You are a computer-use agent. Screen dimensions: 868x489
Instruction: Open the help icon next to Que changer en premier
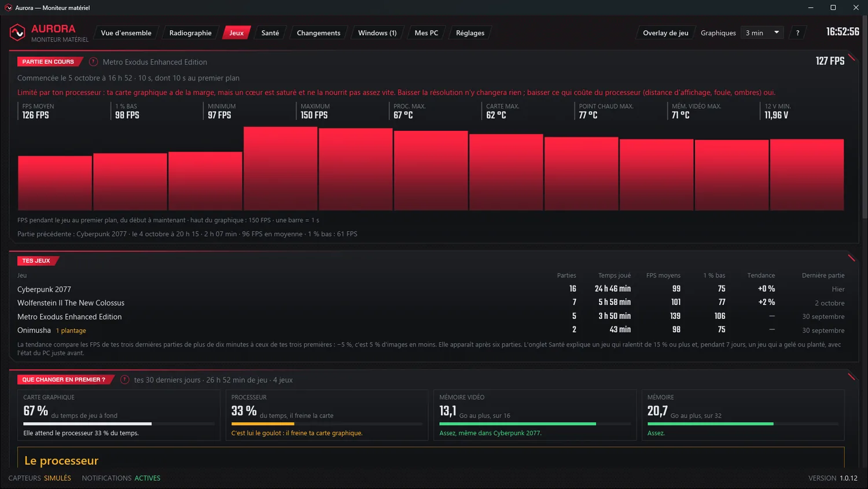point(124,380)
